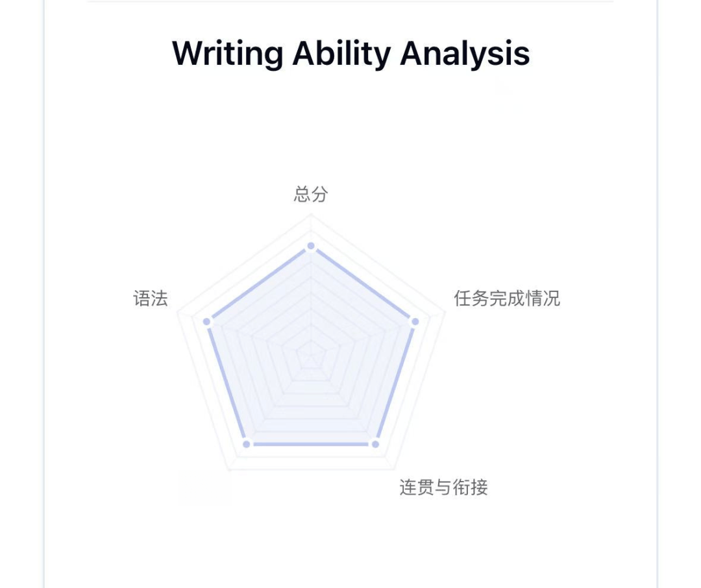Select the 语法 axis label
Image resolution: width=701 pixels, height=588 pixels.
150,299
